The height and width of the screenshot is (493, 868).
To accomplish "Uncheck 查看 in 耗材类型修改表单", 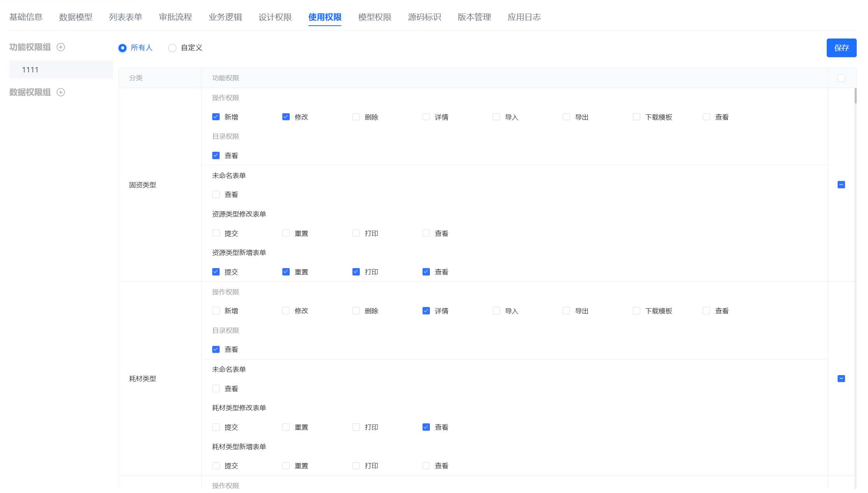I will (426, 427).
